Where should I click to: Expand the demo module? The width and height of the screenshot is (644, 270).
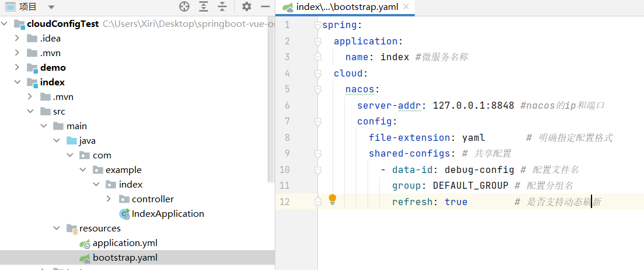pyautogui.click(x=17, y=68)
